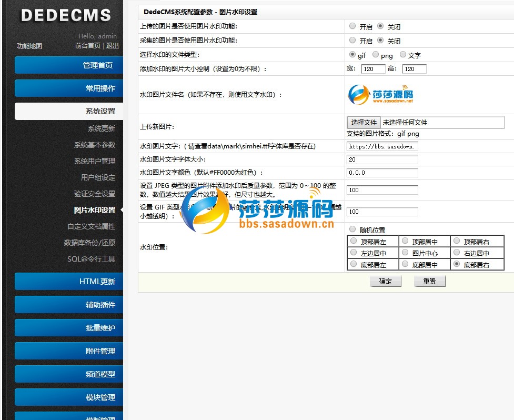Enable watermark for uploaded images (开启)
The image size is (514, 420).
352,26
